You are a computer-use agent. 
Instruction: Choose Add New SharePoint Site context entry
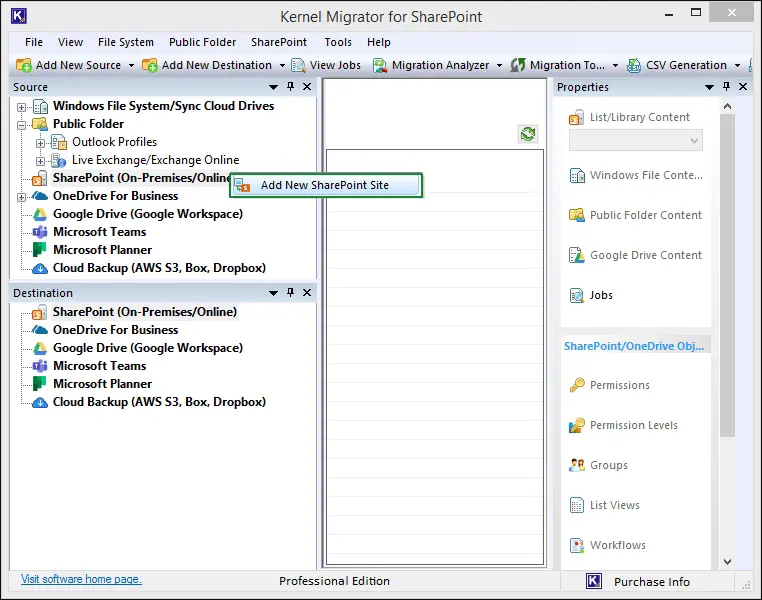[x=324, y=185]
